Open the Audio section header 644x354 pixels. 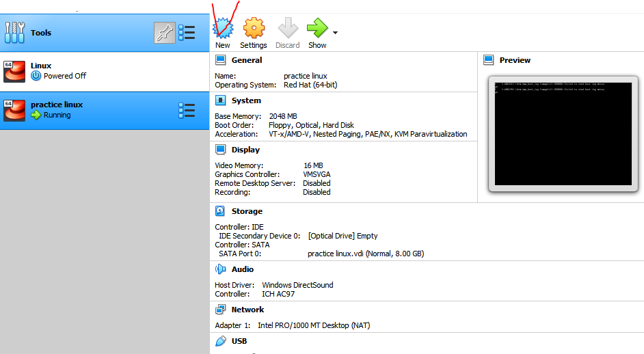pos(243,269)
